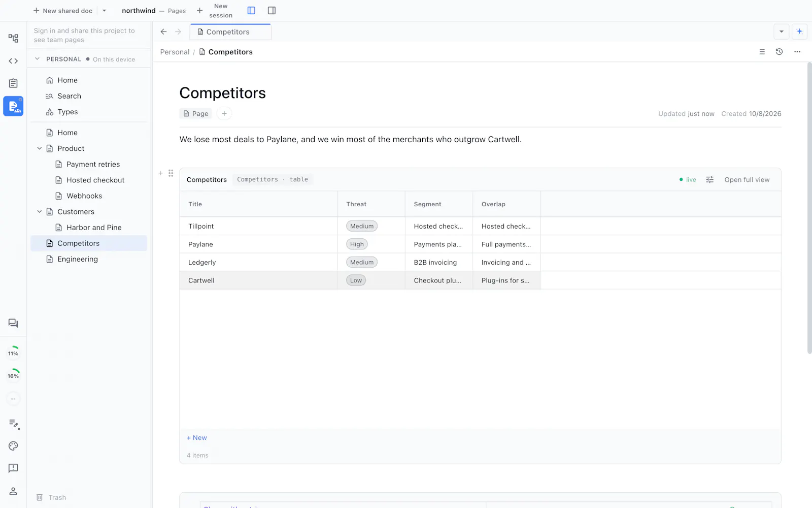Collapse the PERSONAL section
This screenshot has width=812, height=508.
[37, 59]
